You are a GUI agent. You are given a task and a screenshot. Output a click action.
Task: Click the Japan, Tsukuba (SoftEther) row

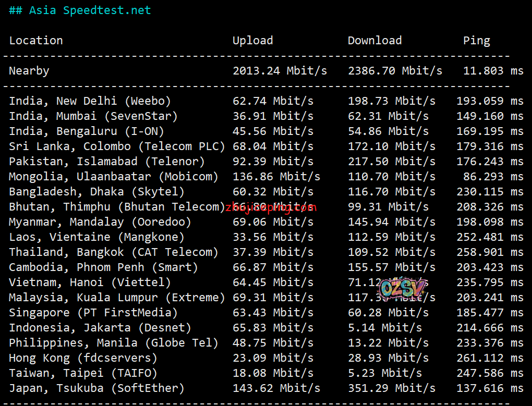point(96,388)
